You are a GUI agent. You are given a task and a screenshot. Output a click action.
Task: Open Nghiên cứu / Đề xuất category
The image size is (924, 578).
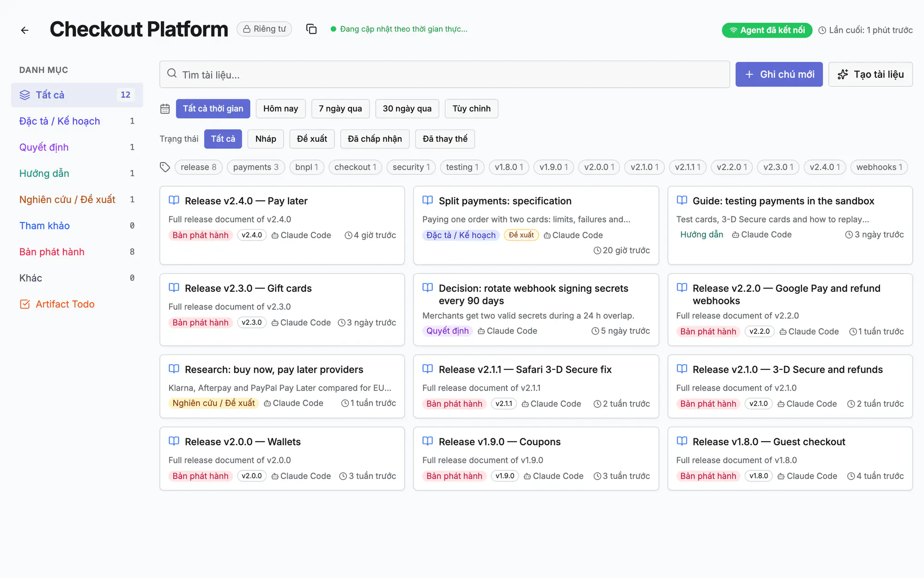tap(77, 200)
